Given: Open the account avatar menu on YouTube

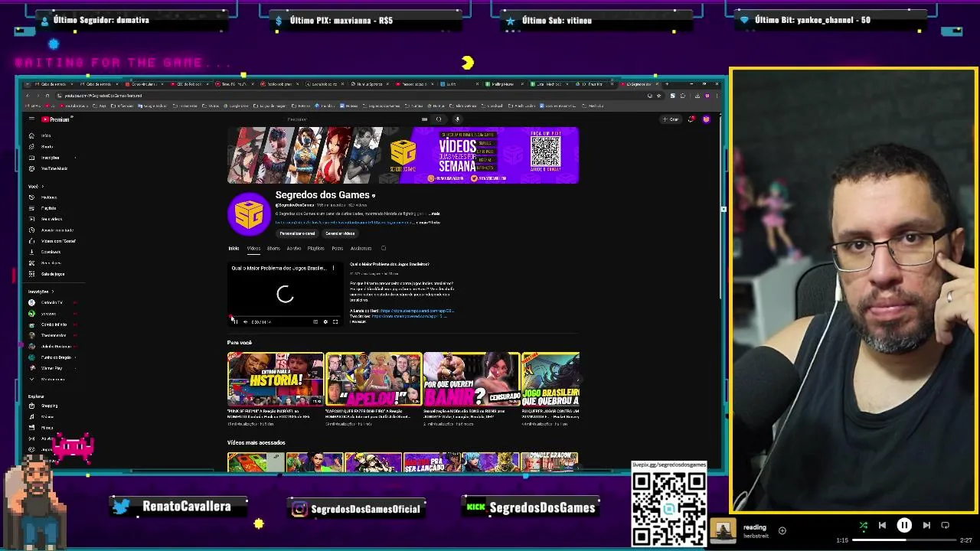Looking at the screenshot, I should (706, 119).
